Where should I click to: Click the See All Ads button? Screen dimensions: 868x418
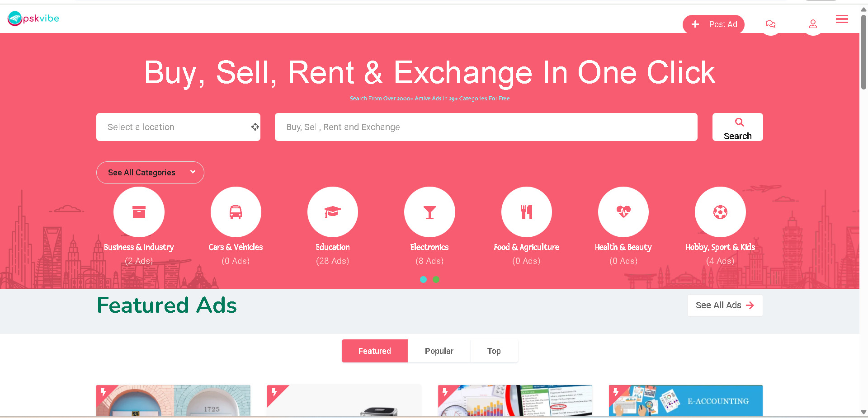(725, 305)
